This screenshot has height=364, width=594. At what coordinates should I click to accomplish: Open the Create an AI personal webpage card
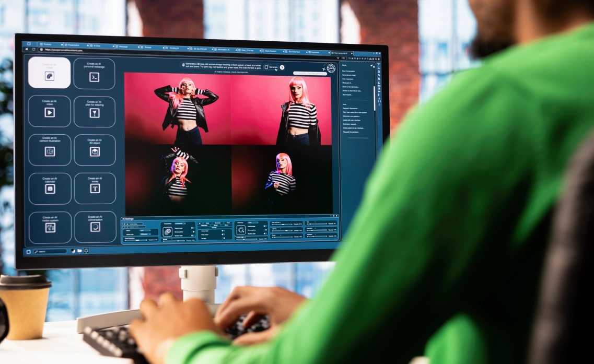tap(95, 74)
